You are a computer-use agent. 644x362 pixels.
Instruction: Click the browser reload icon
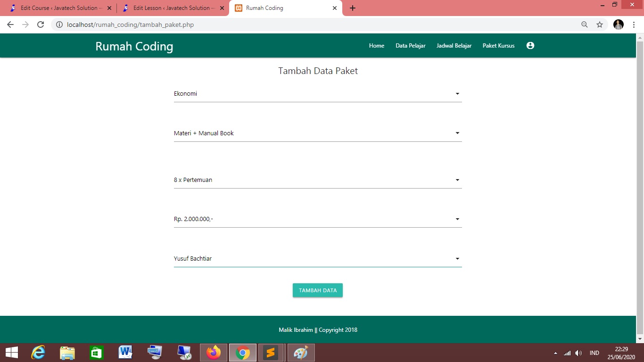41,25
